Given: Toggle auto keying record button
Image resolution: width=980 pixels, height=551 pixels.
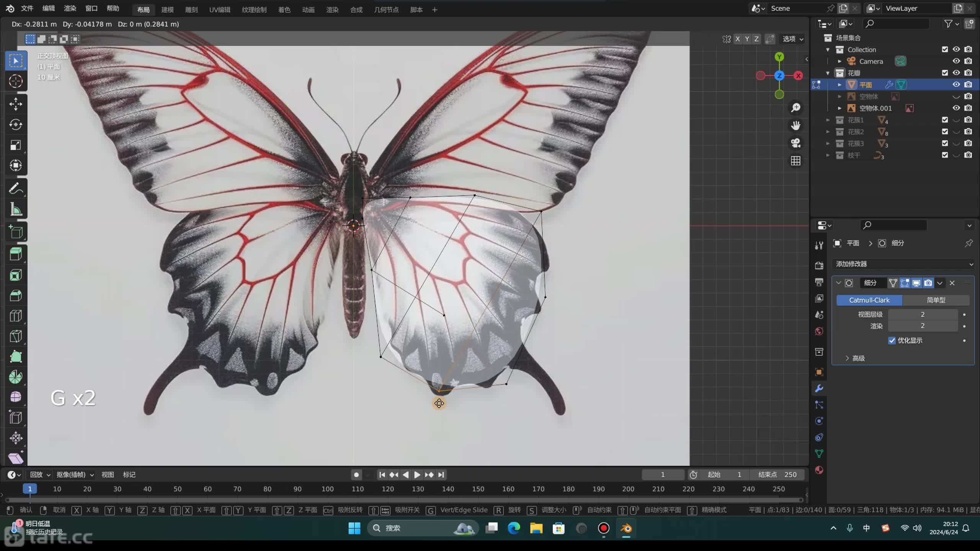Looking at the screenshot, I should pos(356,474).
